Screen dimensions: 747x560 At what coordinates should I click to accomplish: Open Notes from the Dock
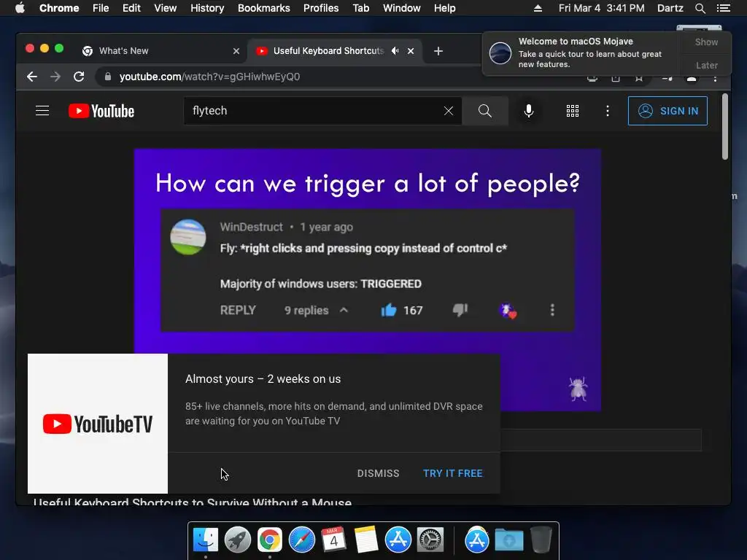click(x=366, y=540)
